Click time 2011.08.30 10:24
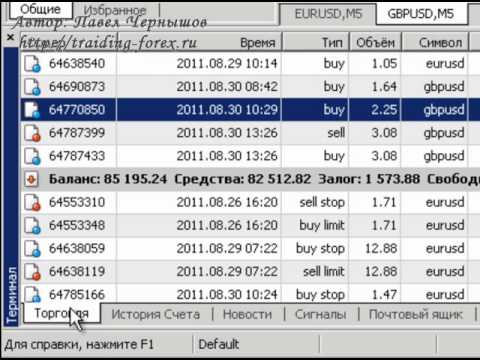This screenshot has height=360, width=480. 227,295
